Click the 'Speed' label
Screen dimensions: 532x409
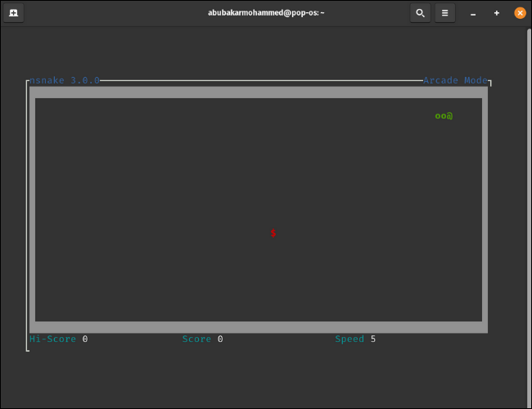[x=349, y=339]
